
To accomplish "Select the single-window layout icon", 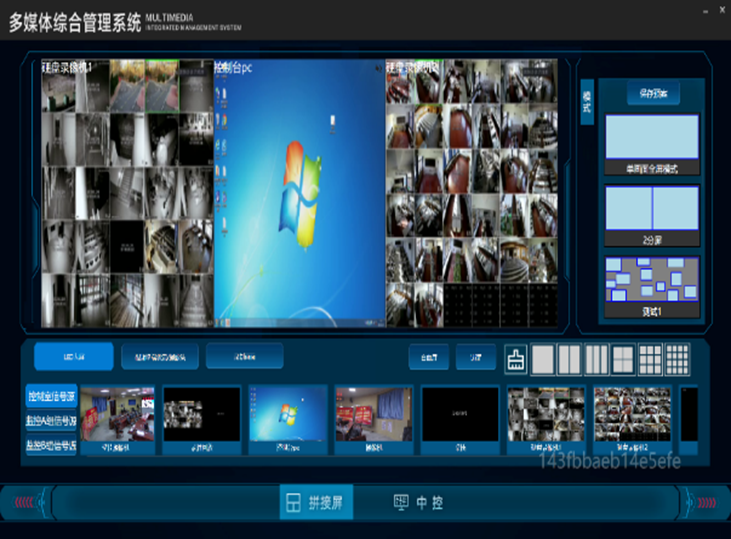I will pos(543,358).
